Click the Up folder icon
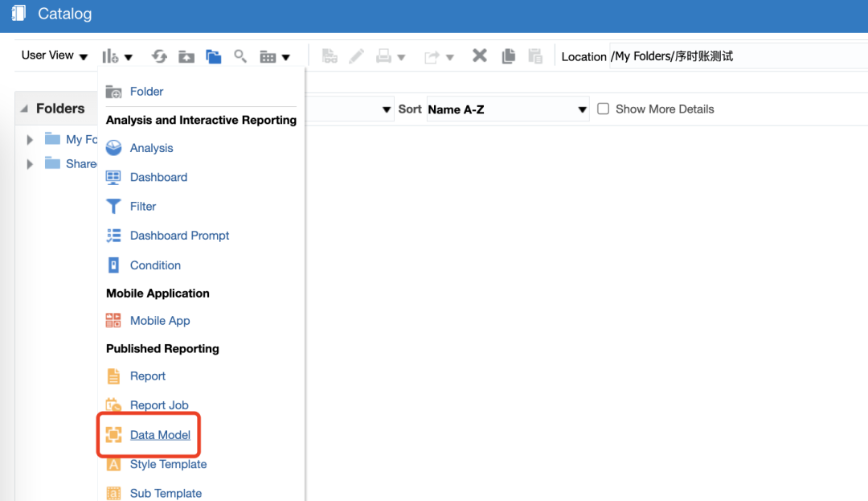The height and width of the screenshot is (501, 868). [x=186, y=56]
